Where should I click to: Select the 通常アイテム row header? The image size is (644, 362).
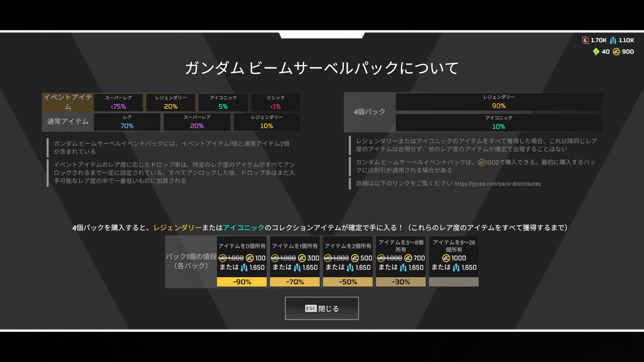pyautogui.click(x=68, y=121)
